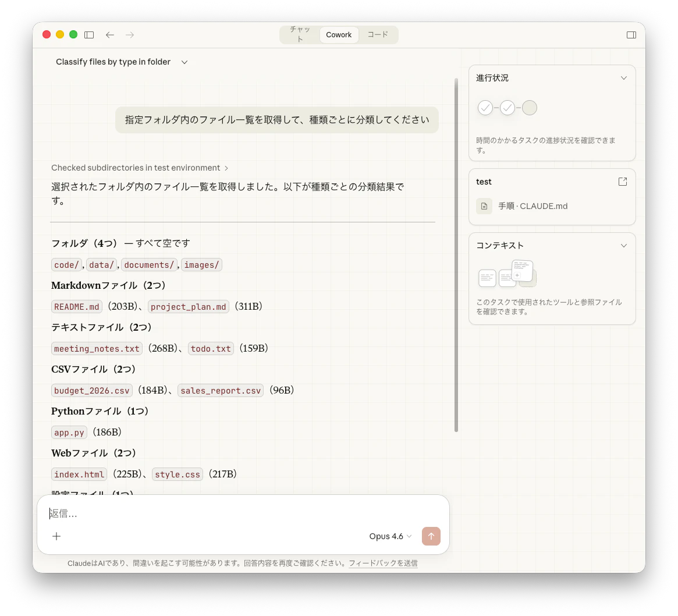Expand Checked subdirectories in test environment
The height and width of the screenshot is (616, 678).
pos(140,168)
